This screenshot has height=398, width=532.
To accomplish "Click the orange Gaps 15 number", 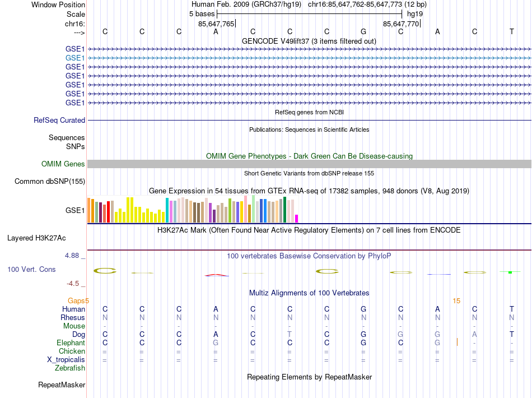I will pos(456,301).
